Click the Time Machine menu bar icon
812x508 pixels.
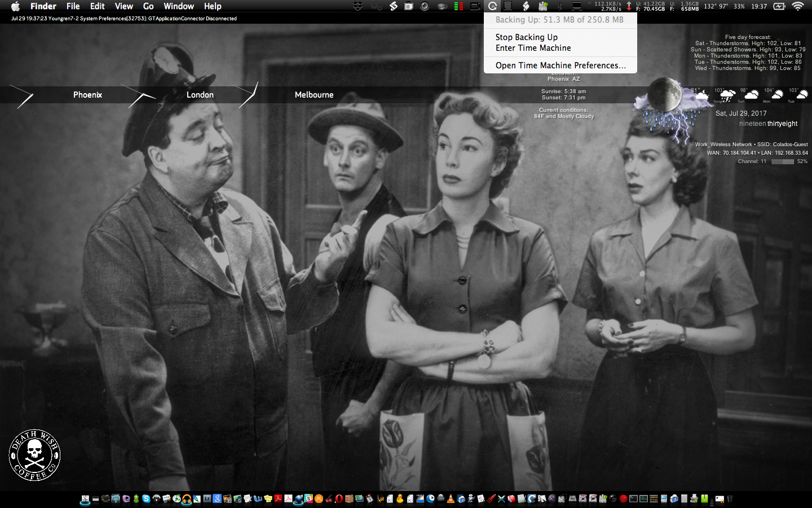click(x=492, y=6)
